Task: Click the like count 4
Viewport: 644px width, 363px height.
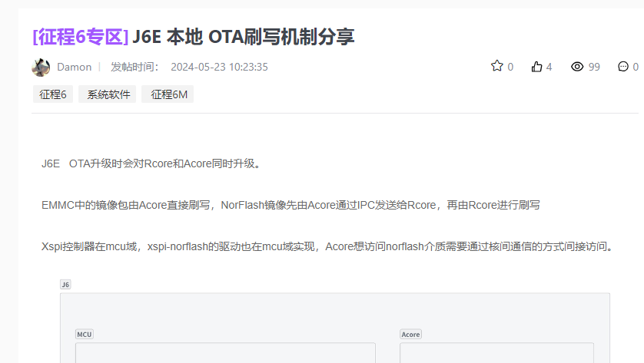Action: [549, 67]
